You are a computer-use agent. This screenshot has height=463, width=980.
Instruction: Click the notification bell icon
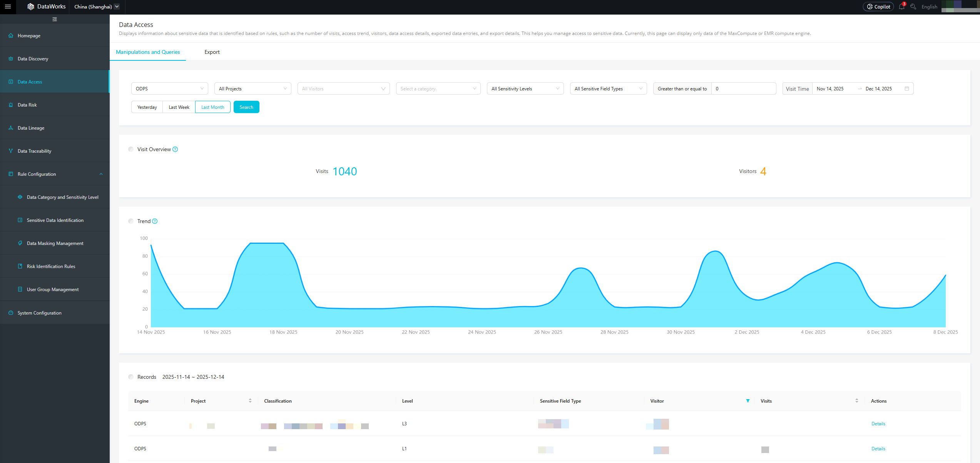901,7
